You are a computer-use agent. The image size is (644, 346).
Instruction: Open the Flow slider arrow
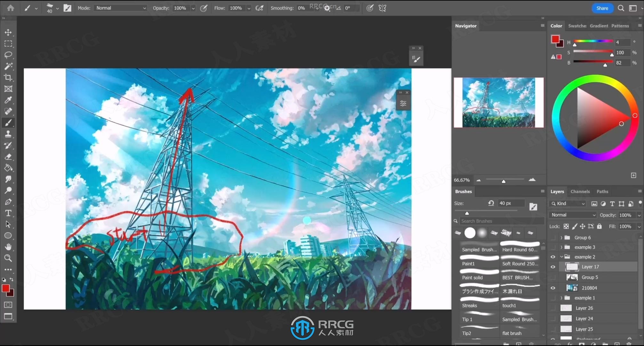(x=249, y=8)
